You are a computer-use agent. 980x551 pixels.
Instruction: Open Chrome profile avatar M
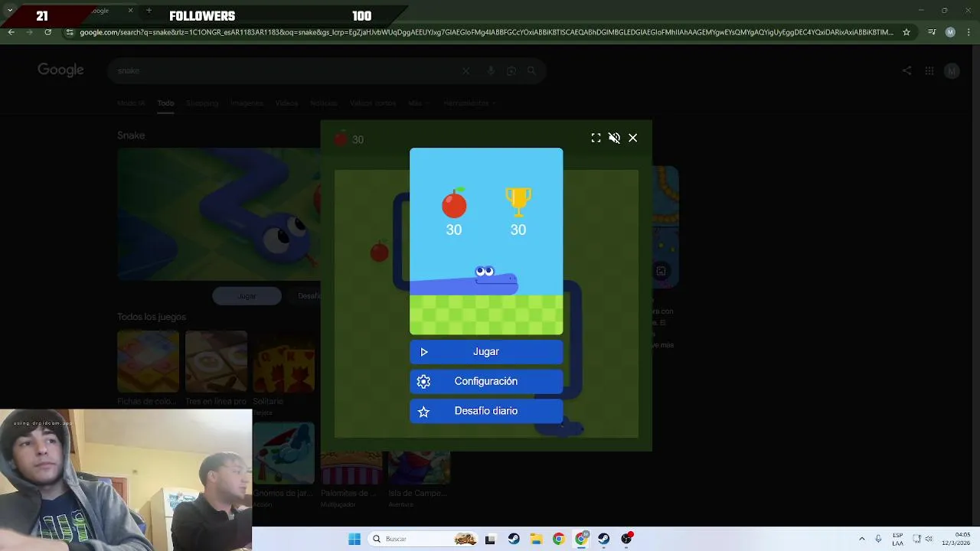950,32
